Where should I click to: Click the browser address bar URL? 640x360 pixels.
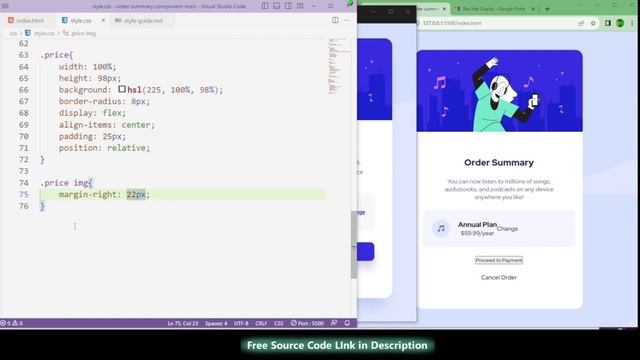point(452,23)
